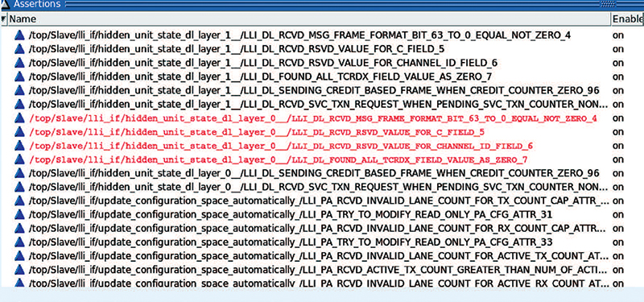The image size is (644, 302).
Task: Click the assertion icon for TRY_TO_MODIFY_READ_ONLY_PA_CFG_ATTR_31
Action: (x=19, y=214)
